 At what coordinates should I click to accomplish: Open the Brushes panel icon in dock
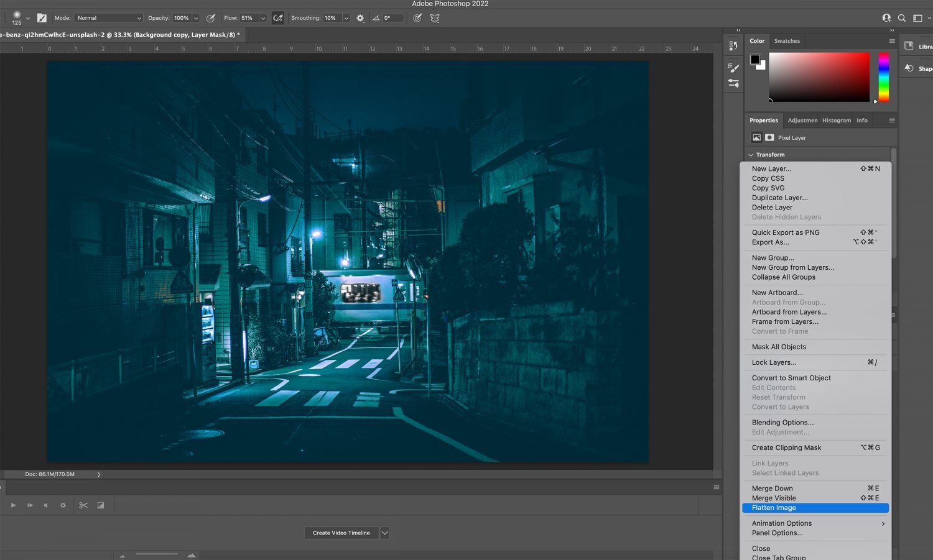point(734,83)
